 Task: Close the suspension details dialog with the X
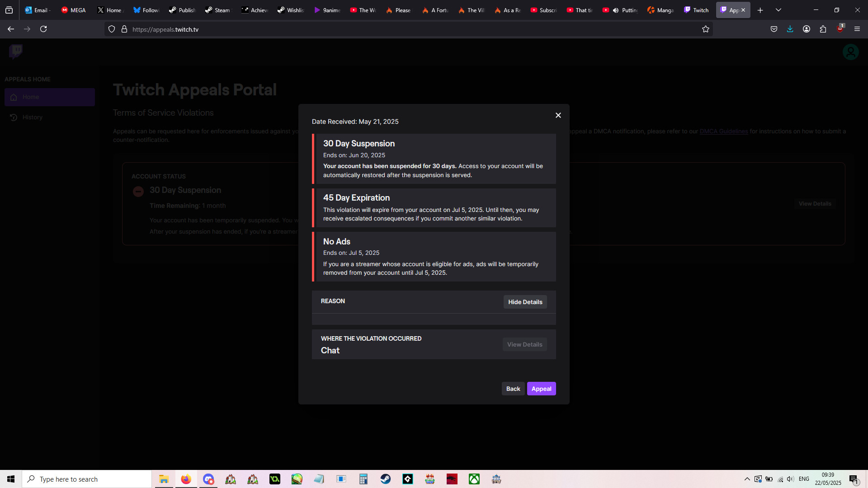558,115
